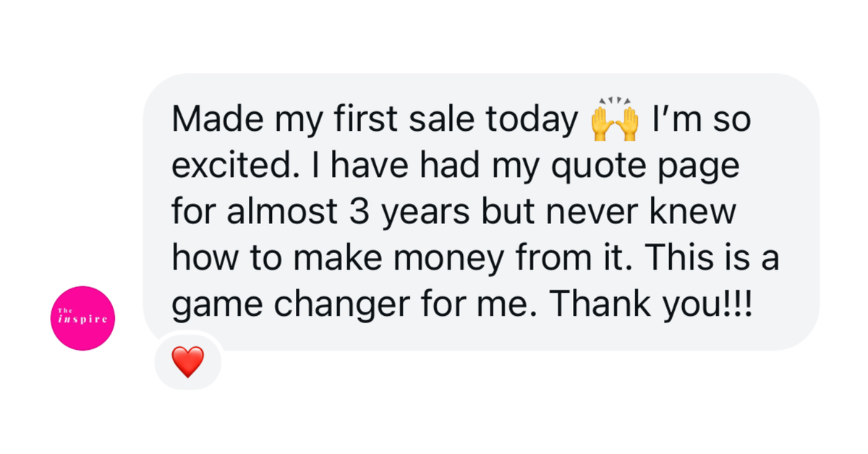Screen dimensions: 868x454
Task: Click the raised hands emoji
Action: (615, 121)
